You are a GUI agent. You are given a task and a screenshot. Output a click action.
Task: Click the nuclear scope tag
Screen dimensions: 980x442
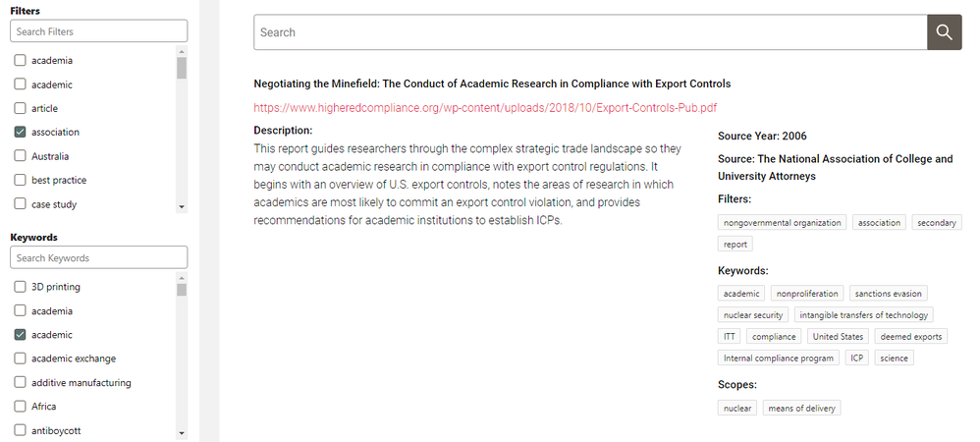point(737,409)
